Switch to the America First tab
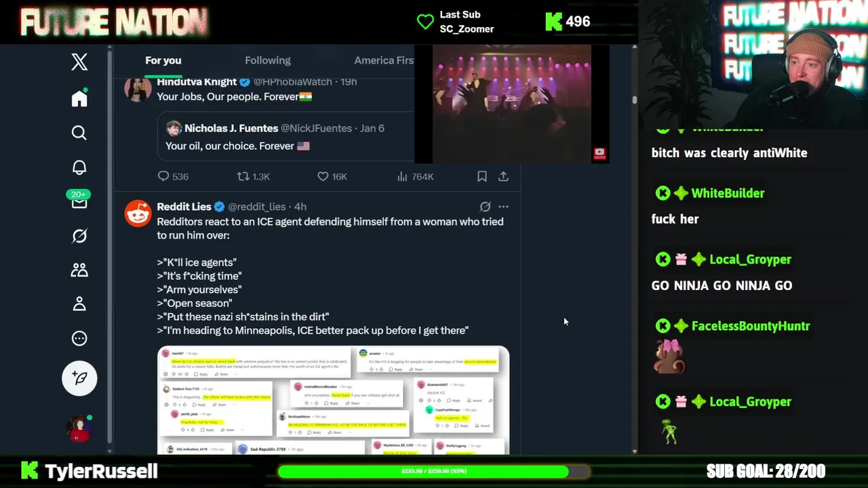Viewport: 868px width, 488px height. pos(384,60)
